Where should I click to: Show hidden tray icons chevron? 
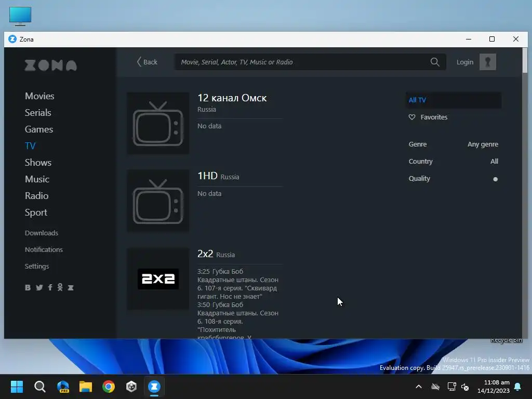(419, 387)
